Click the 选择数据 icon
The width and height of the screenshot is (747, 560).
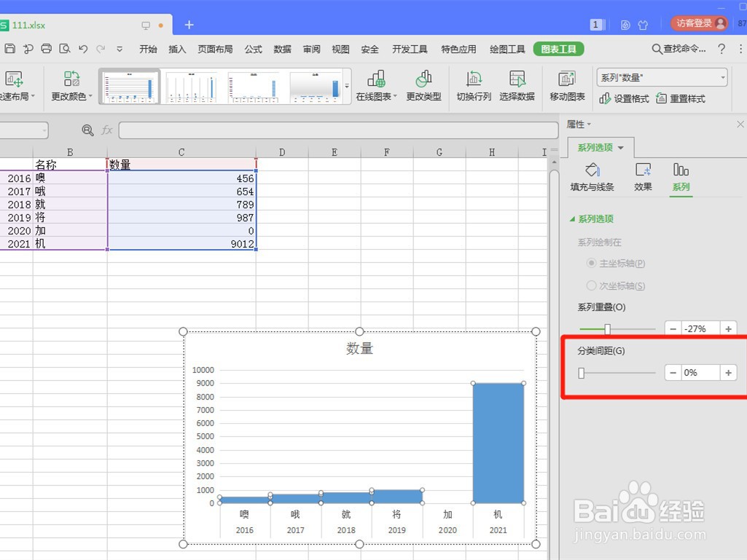517,86
